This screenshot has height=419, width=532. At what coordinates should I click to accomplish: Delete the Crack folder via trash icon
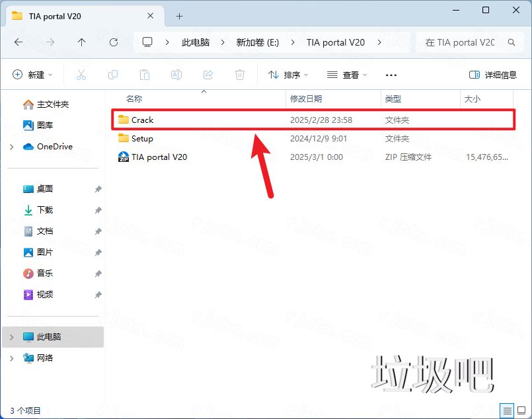[x=239, y=74]
